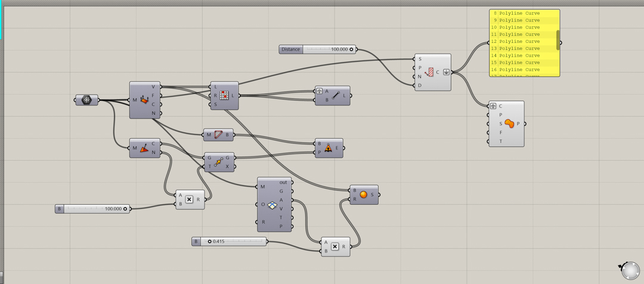Click the 0.415 slider grip
The width and height of the screenshot is (644, 284).
(210, 241)
